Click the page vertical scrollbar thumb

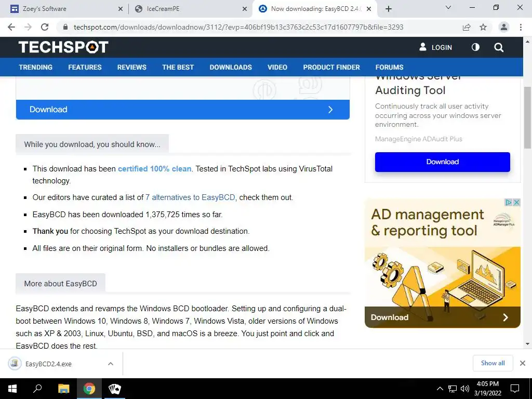527,117
